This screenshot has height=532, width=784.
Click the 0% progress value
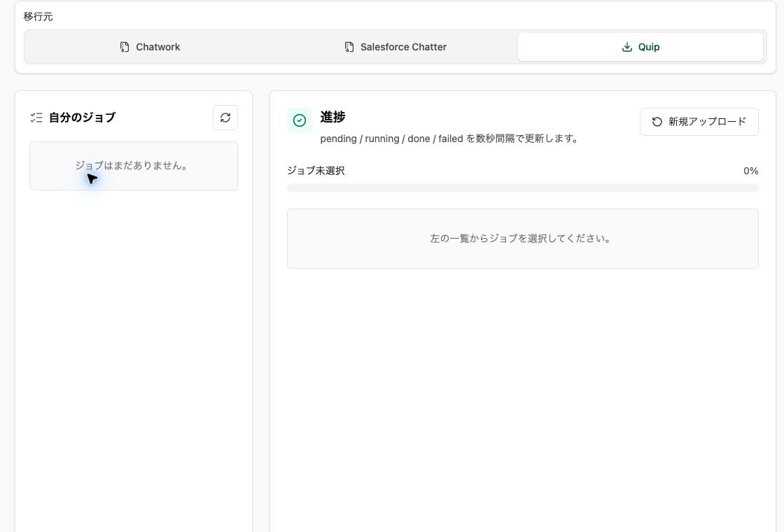click(x=750, y=171)
